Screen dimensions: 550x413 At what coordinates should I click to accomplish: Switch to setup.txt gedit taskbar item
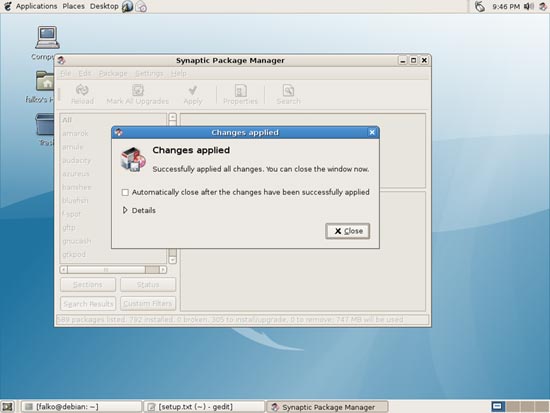(x=204, y=407)
